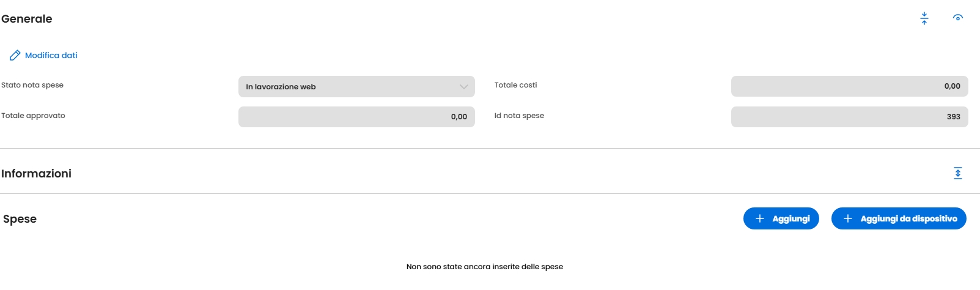
Task: Click the Informazioni section heading
Action: pos(37,174)
